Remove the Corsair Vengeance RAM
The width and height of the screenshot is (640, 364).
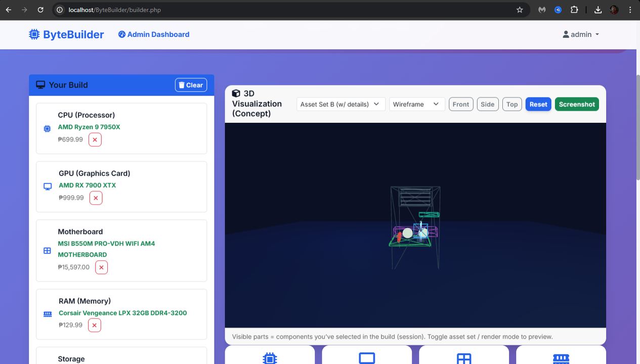pyautogui.click(x=94, y=325)
